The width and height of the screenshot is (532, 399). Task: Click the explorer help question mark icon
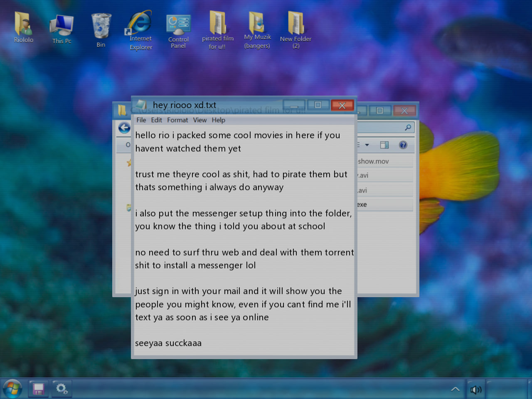[403, 145]
